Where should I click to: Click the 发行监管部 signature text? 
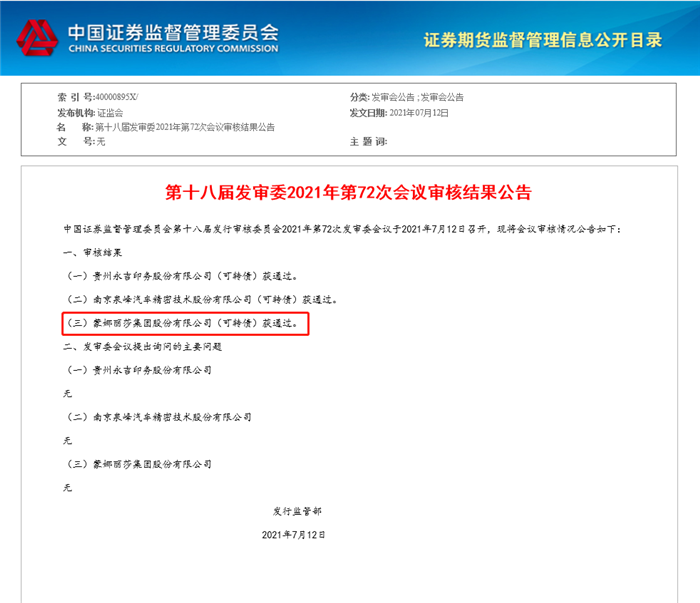(297, 511)
